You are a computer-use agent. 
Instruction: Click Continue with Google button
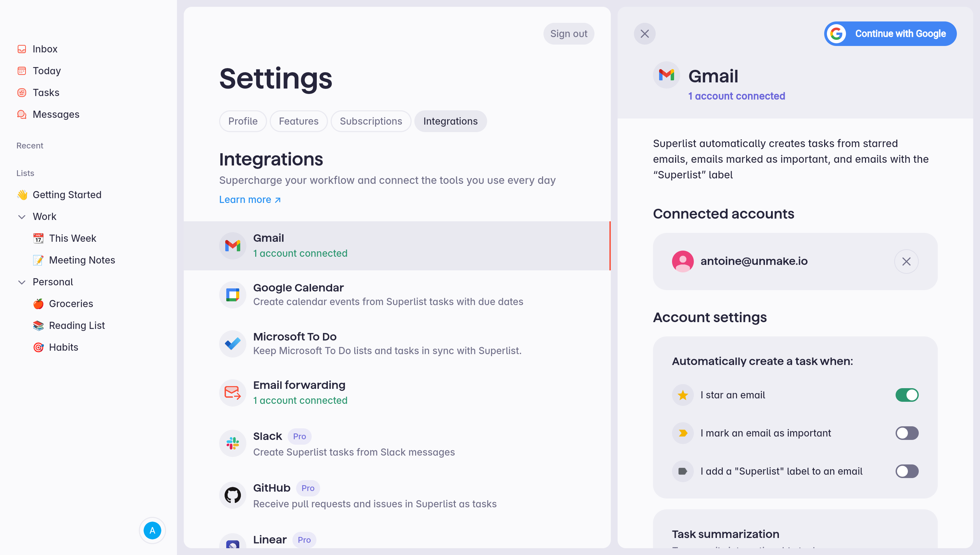pos(890,34)
